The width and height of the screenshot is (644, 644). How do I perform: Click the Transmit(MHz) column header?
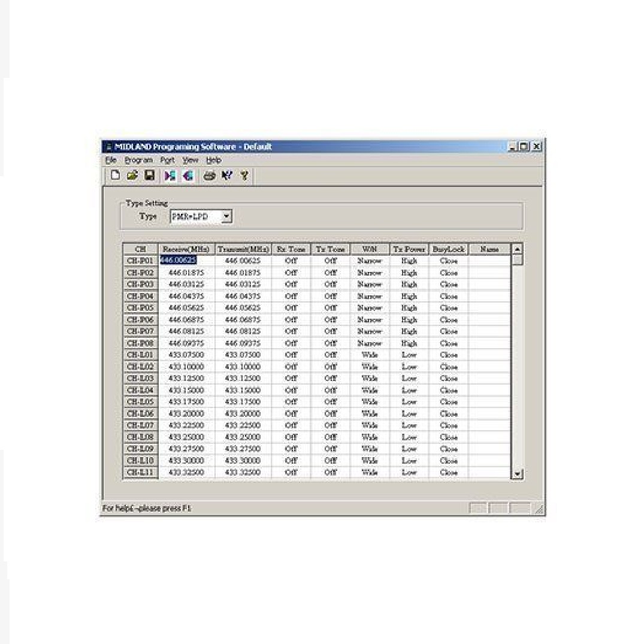coord(243,249)
